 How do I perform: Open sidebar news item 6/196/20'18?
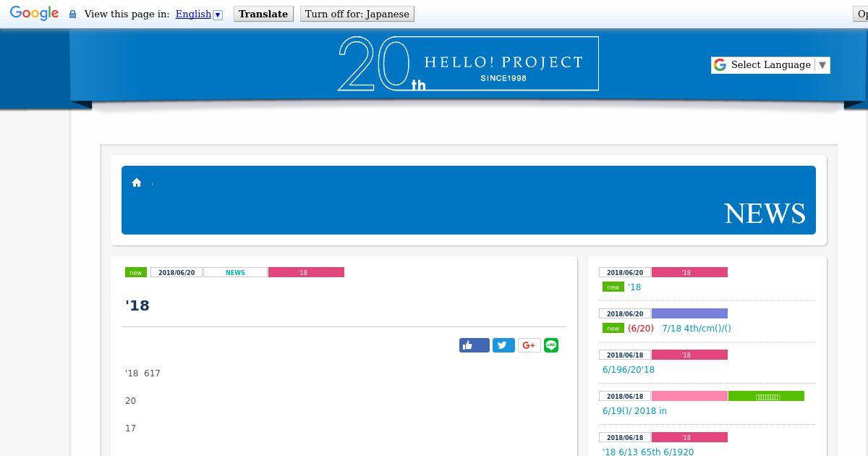[x=629, y=369]
